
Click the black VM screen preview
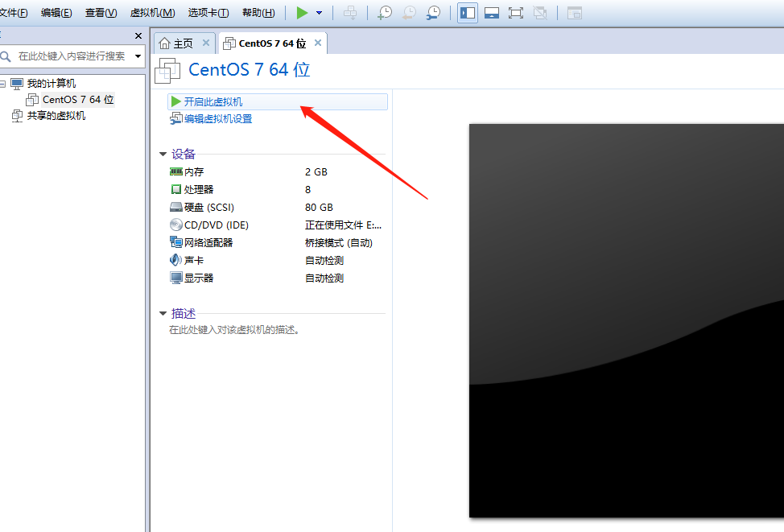click(626, 320)
